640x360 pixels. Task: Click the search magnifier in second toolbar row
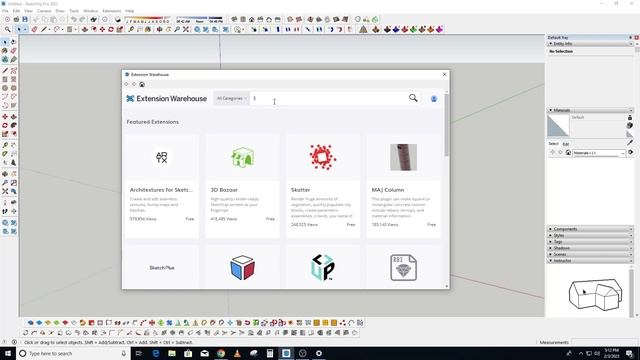(7, 29)
